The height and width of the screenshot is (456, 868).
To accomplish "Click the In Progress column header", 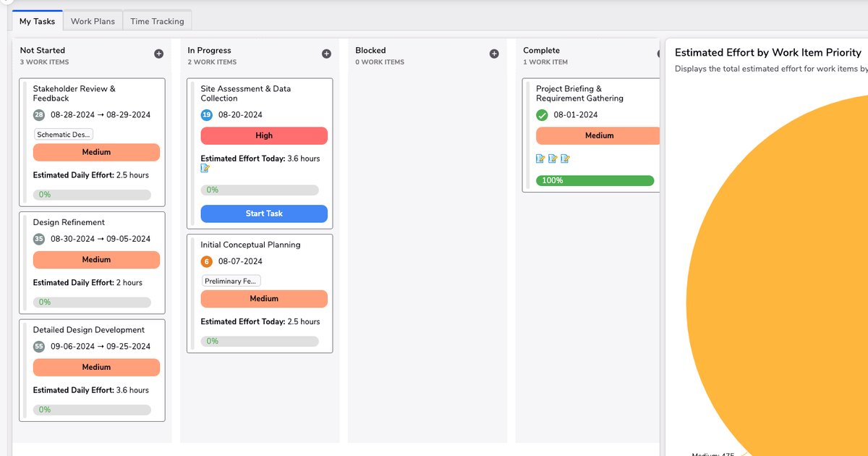I will (209, 51).
